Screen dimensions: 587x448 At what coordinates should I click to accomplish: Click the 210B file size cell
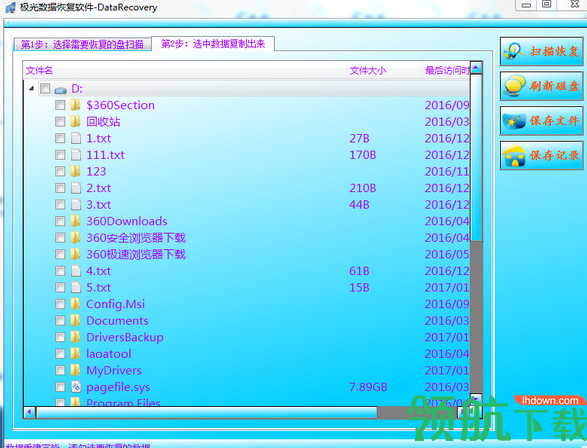363,188
